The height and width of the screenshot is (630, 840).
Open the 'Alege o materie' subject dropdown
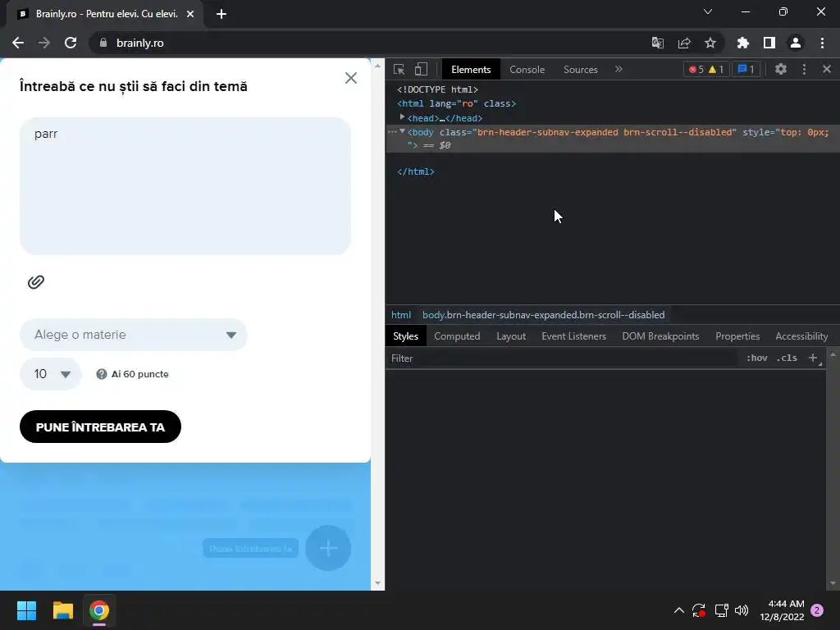134,335
